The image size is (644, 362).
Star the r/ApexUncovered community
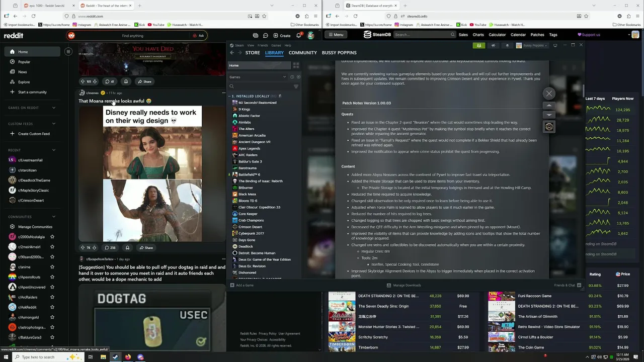coord(52,287)
